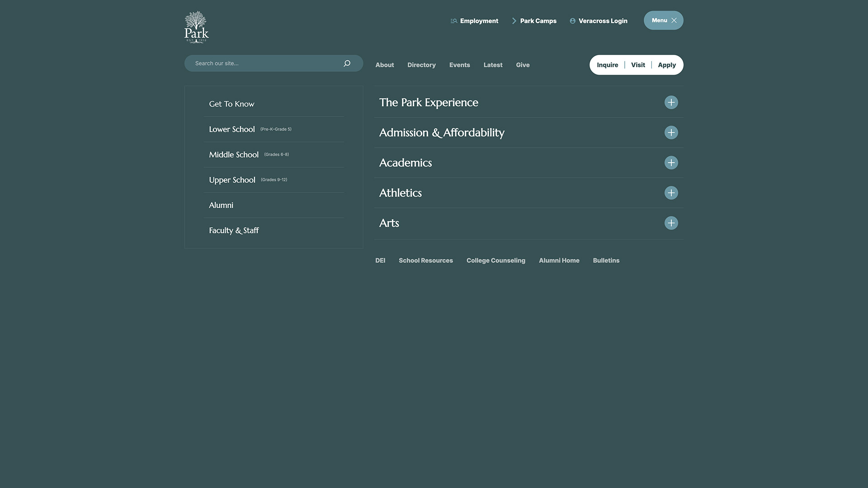Viewport: 868px width, 488px height.
Task: Close the menu with the X button
Action: (x=674, y=20)
